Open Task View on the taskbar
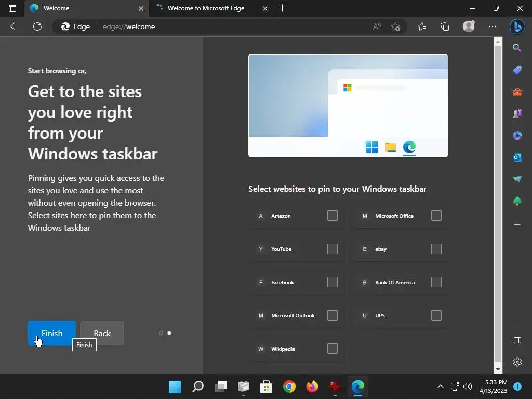 220,387
